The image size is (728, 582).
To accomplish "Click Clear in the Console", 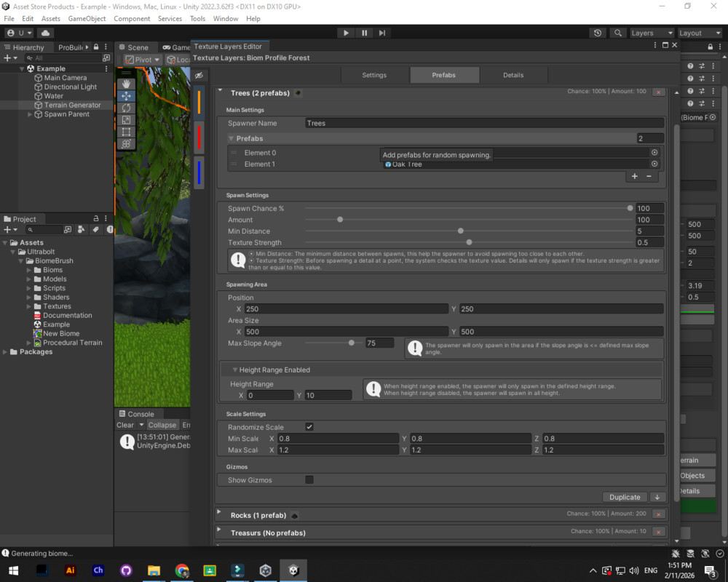I will (x=125, y=425).
